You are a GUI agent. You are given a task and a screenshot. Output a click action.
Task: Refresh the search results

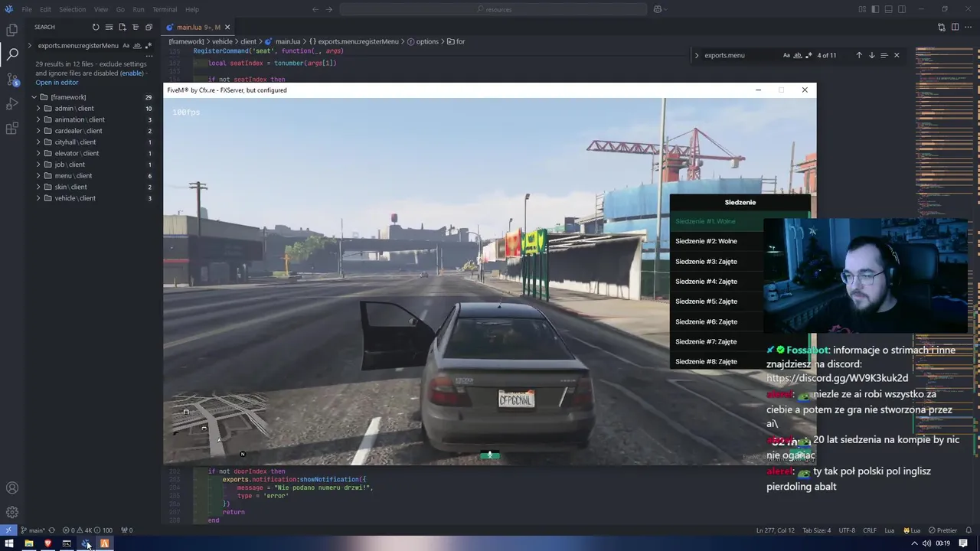96,27
